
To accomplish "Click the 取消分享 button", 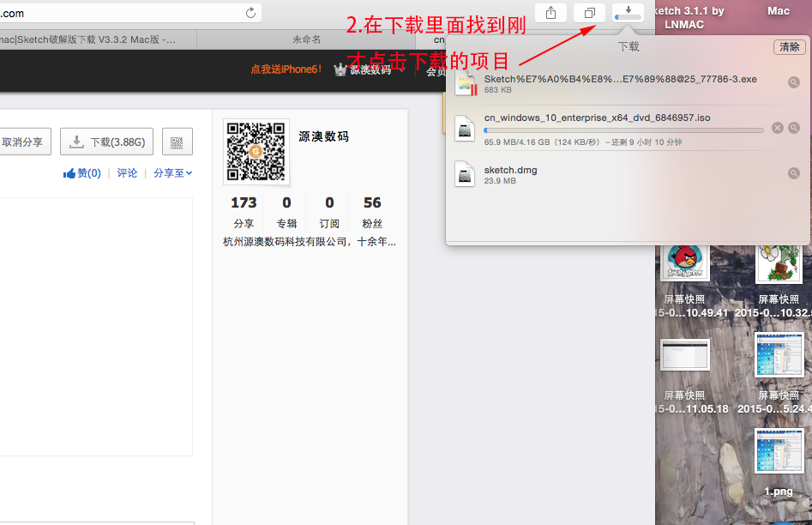I will coord(23,142).
